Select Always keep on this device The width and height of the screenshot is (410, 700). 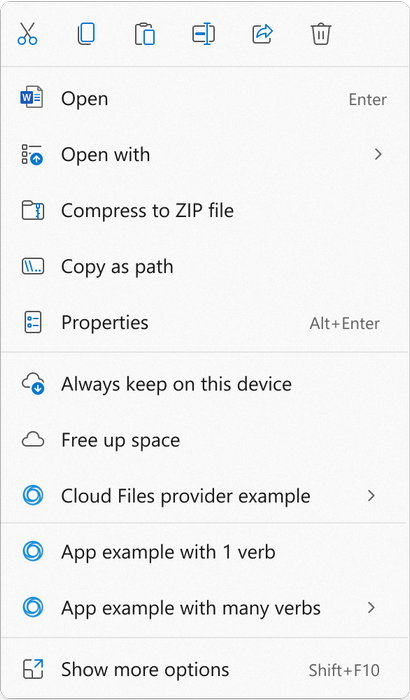[205, 384]
